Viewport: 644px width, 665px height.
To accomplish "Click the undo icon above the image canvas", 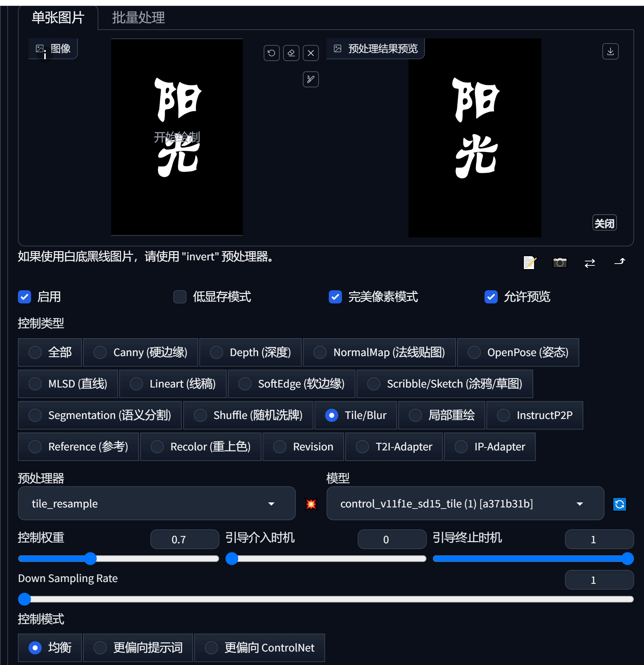I will [271, 53].
